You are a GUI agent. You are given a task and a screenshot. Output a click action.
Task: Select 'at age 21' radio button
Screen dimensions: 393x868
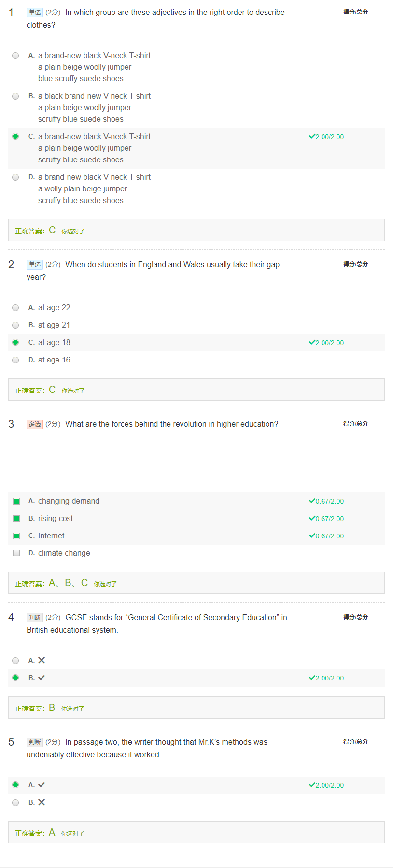click(15, 325)
